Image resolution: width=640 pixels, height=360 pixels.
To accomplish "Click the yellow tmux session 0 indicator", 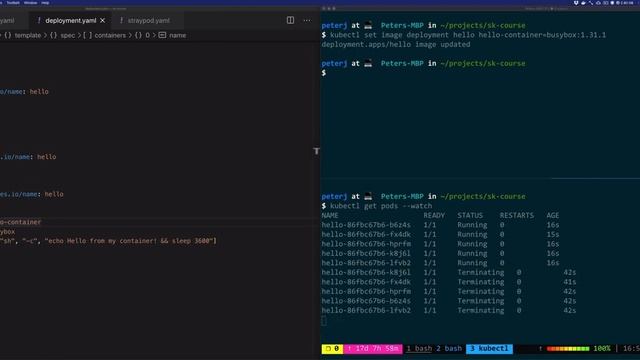I will pyautogui.click(x=332, y=349).
